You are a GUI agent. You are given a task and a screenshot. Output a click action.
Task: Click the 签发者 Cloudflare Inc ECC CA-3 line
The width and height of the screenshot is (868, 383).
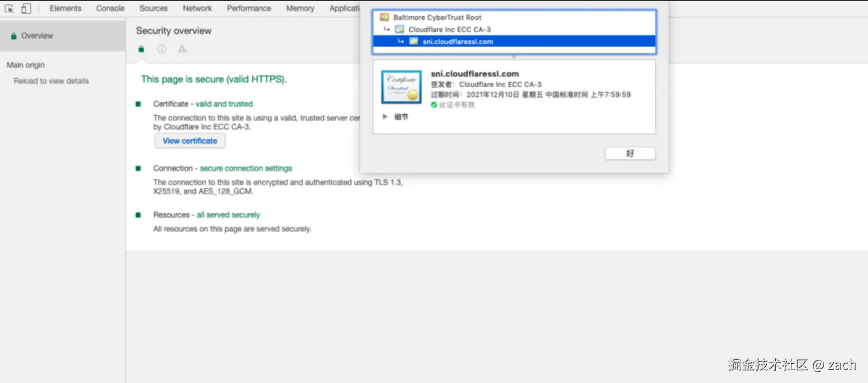coord(486,85)
